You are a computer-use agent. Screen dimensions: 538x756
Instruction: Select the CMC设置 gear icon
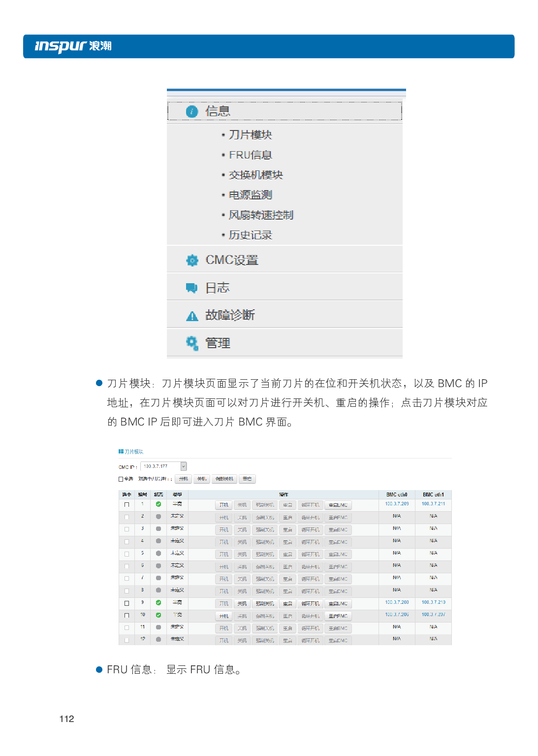(191, 260)
